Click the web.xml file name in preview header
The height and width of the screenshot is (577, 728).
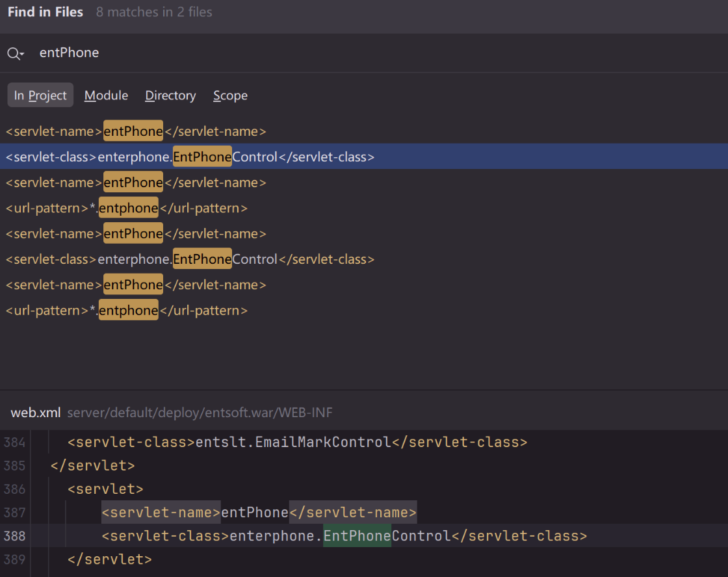tap(36, 413)
